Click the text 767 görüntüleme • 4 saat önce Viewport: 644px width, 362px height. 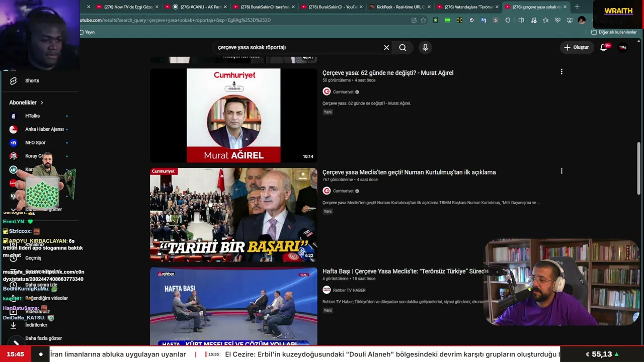tap(350, 179)
